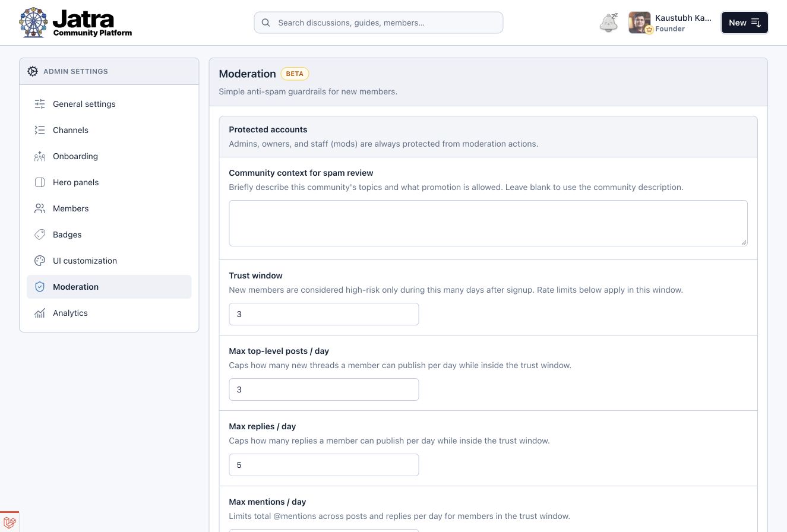
Task: Click the Max replies per day field
Action: click(x=324, y=465)
